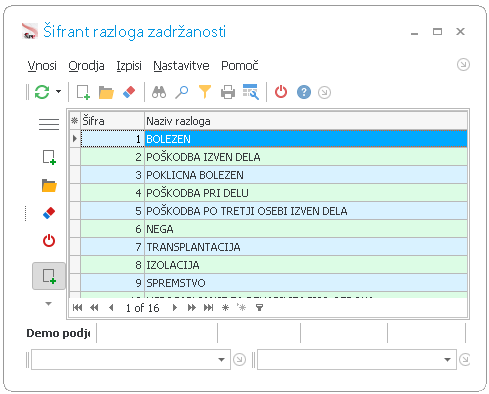Click the navigator filter funnel button

tap(259, 307)
